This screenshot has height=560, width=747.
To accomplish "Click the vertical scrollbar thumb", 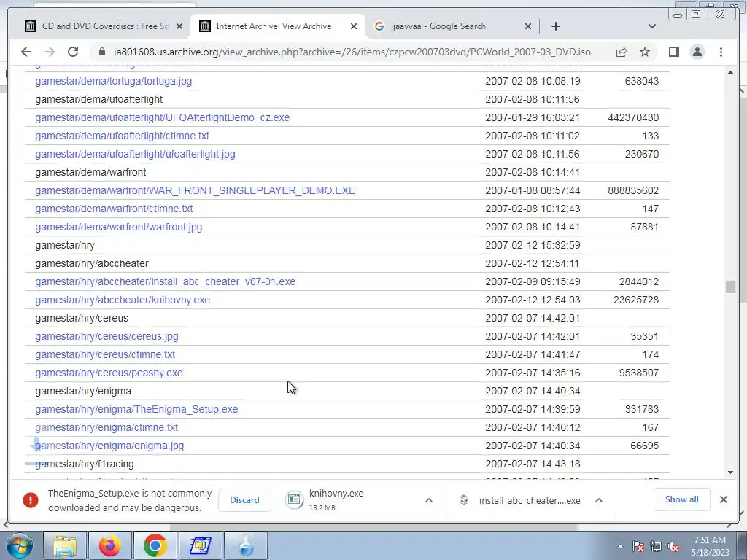I will (x=730, y=287).
